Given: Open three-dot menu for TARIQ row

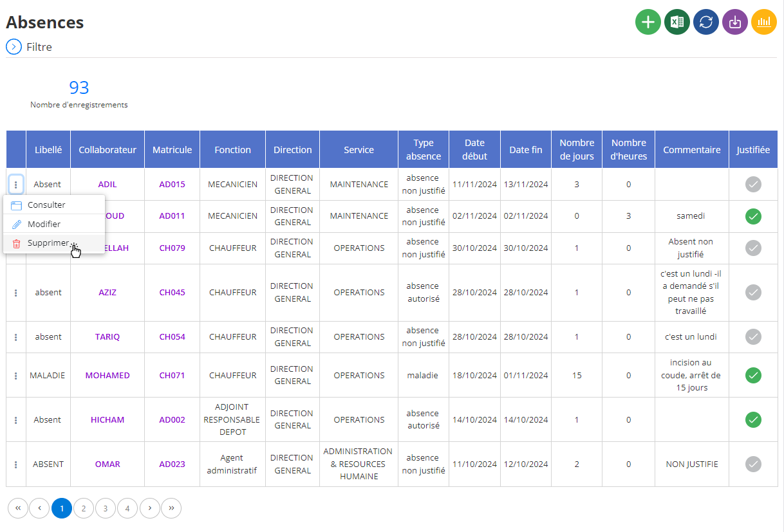Looking at the screenshot, I should 16,337.
